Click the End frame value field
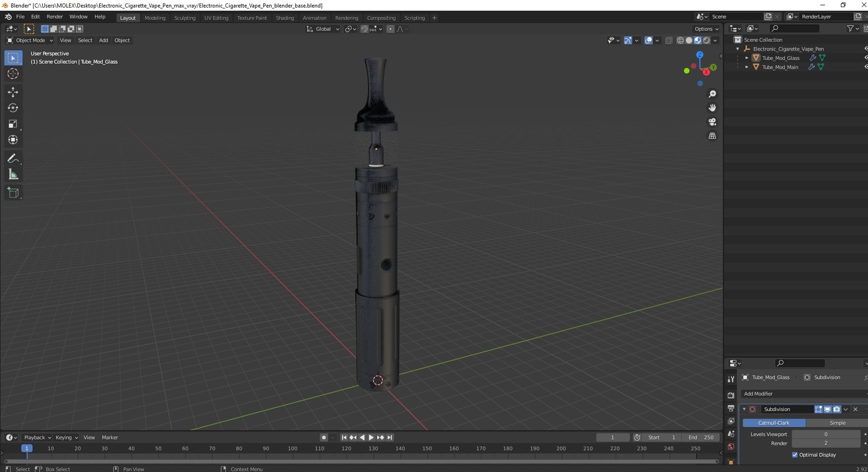868x472 pixels. coord(701,437)
